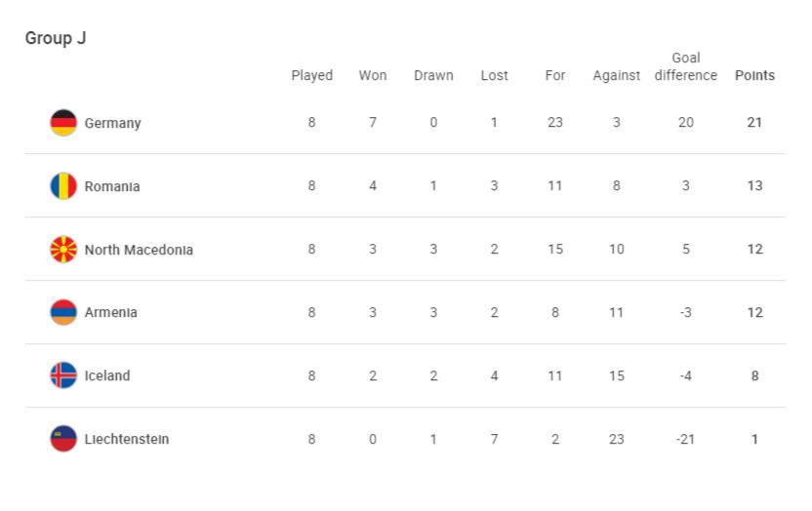Select the North Macedonia flag icon
The height and width of the screenshot is (511, 812).
coord(63,250)
